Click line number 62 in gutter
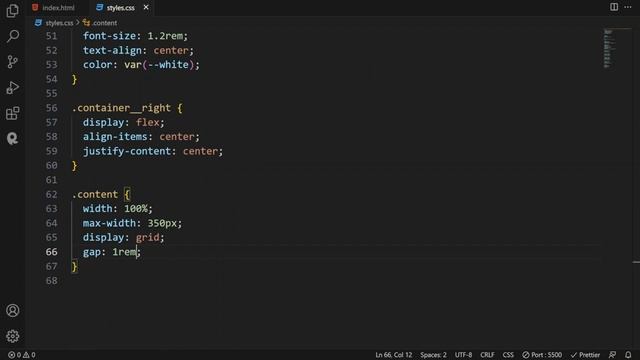The height and width of the screenshot is (360, 640). pos(51,194)
